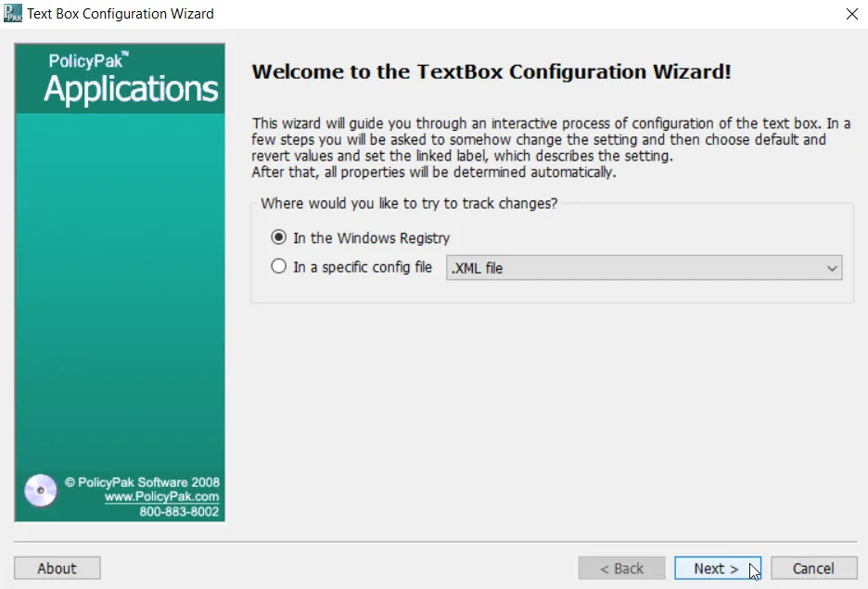Image resolution: width=868 pixels, height=589 pixels.
Task: Click the Text Box Configuration Wizard title text
Action: (121, 14)
